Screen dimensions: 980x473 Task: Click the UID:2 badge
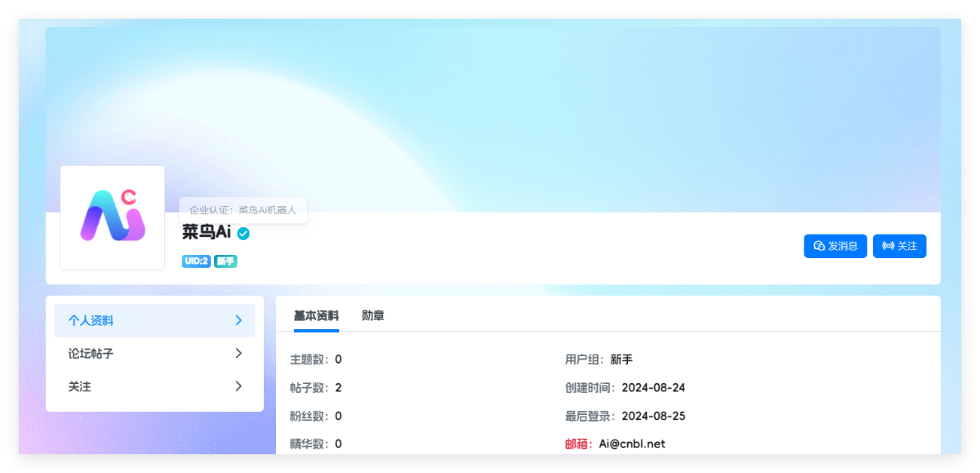click(x=197, y=261)
